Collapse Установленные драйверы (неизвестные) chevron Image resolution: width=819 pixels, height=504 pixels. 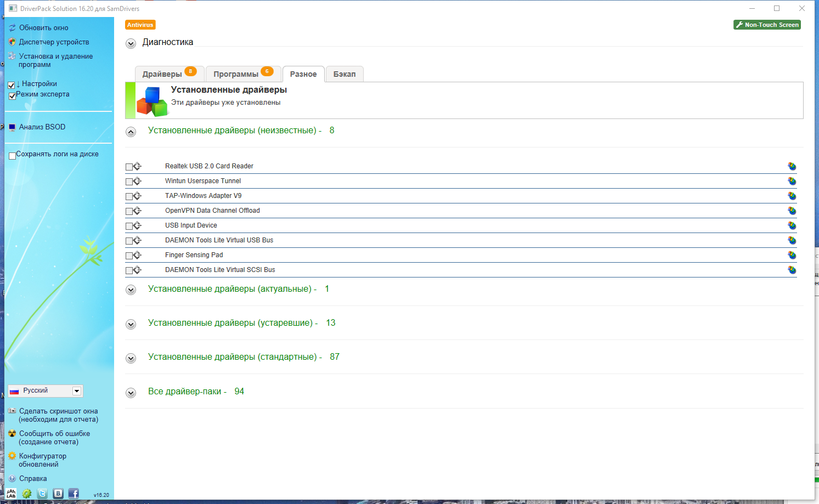[x=131, y=132]
